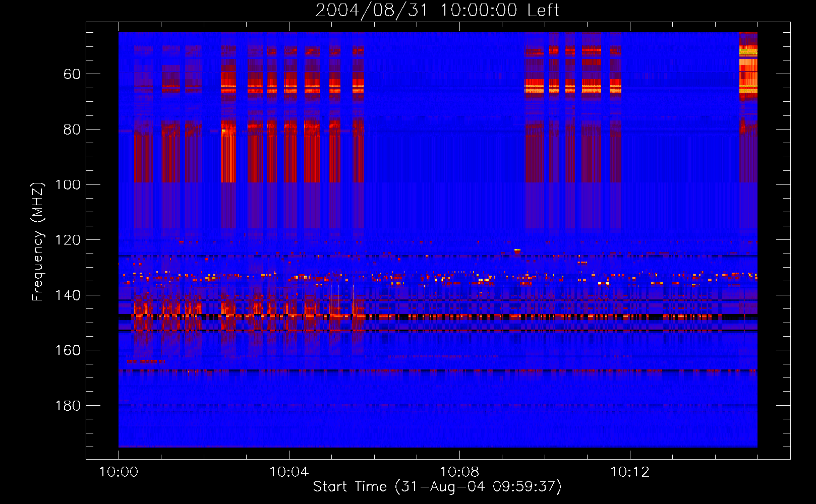Click the 10:04 time tick label

click(x=289, y=472)
